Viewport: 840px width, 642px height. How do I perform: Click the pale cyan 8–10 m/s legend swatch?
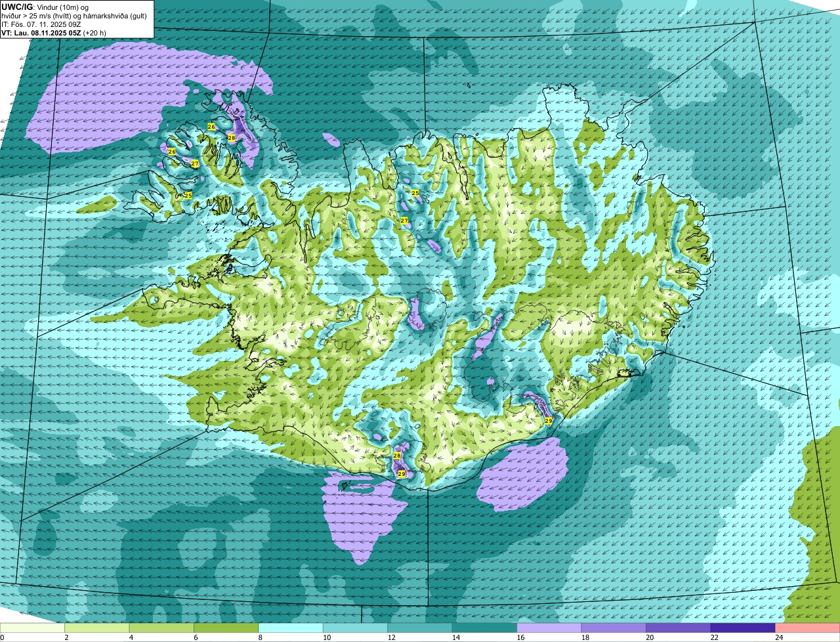(291, 628)
